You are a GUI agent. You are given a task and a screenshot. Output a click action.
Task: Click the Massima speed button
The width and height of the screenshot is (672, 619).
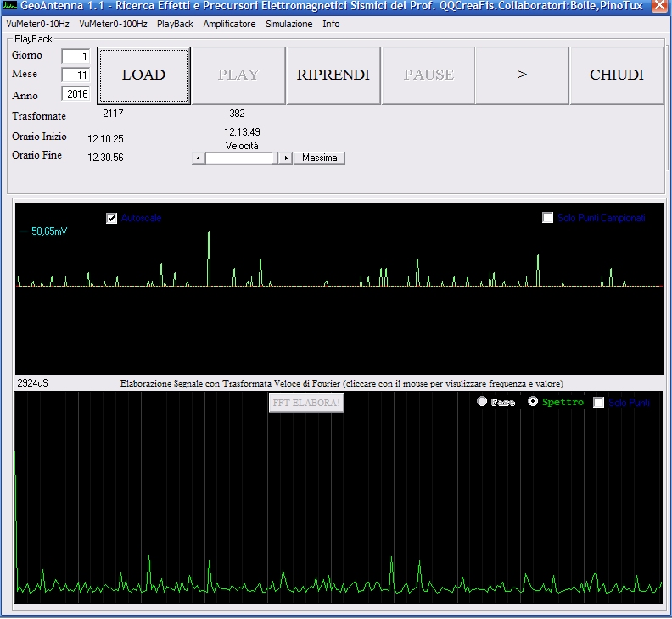pyautogui.click(x=319, y=158)
